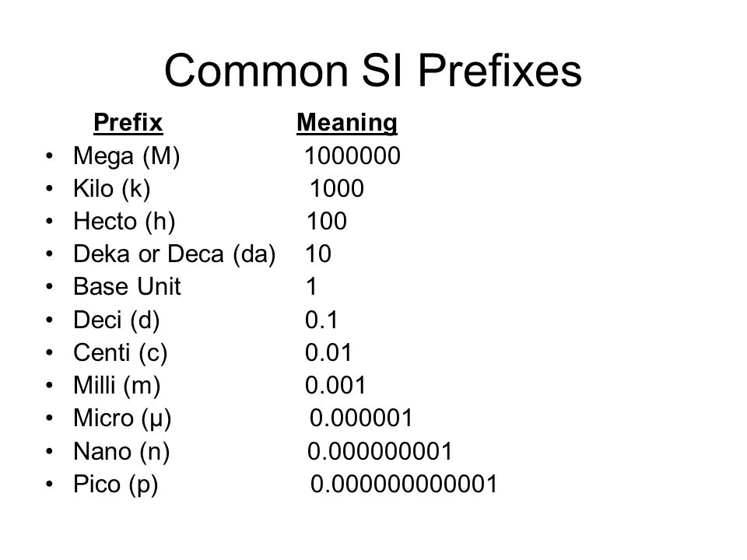
Task: Select the underlined 'Prefix' column heading
Action: (128, 123)
